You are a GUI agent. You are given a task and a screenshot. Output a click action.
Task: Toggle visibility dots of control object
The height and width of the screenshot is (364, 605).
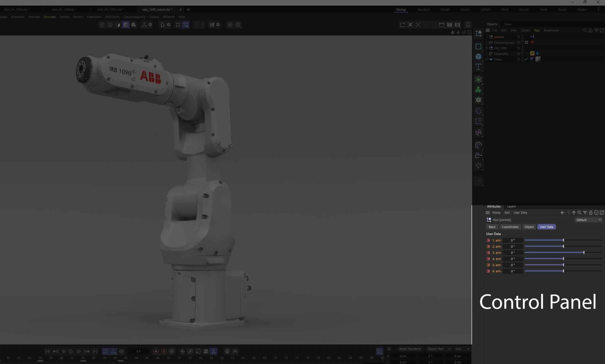[522, 37]
